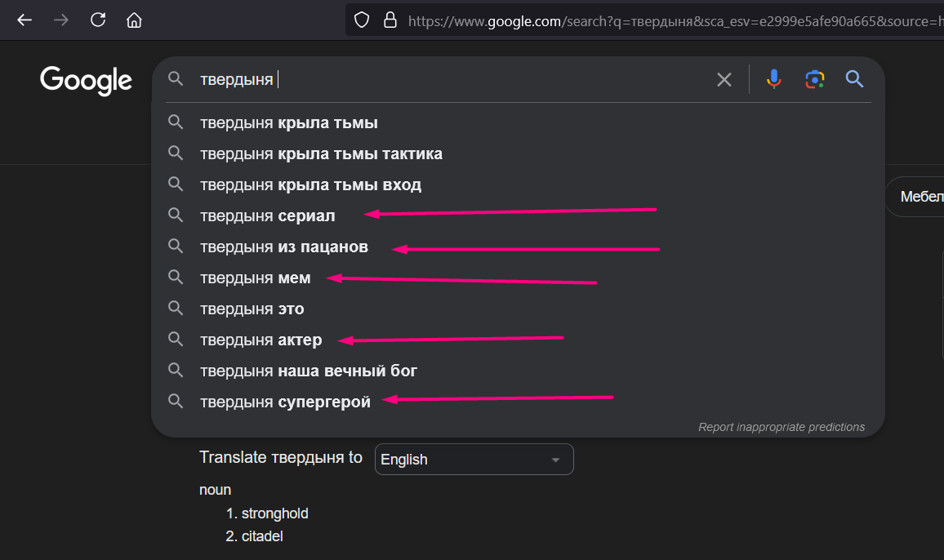Viewport: 944px width, 560px height.
Task: Click the browser forward arrow
Action: point(60,20)
